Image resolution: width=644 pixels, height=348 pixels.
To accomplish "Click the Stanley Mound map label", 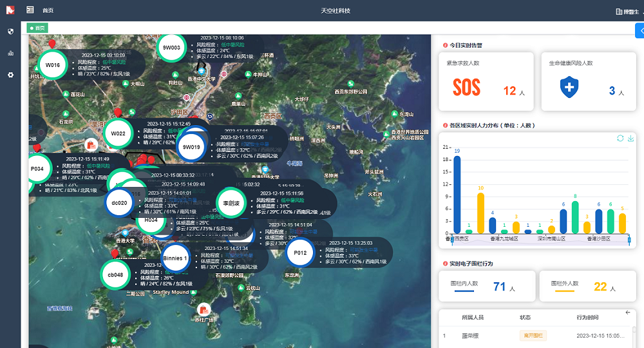I will click(x=171, y=292).
